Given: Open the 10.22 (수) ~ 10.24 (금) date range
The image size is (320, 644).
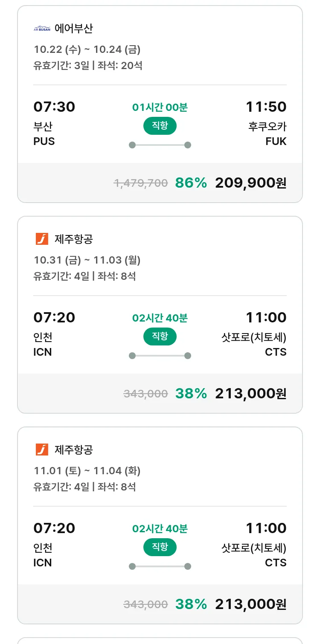Looking at the screenshot, I should [87, 49].
